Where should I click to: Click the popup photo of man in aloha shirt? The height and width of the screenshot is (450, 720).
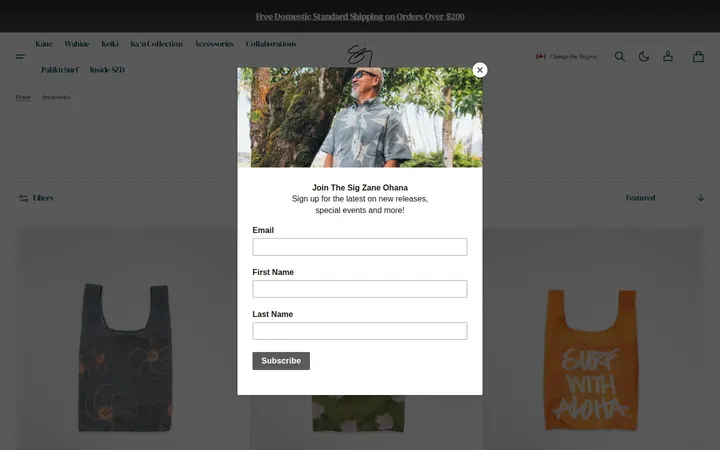(360, 118)
